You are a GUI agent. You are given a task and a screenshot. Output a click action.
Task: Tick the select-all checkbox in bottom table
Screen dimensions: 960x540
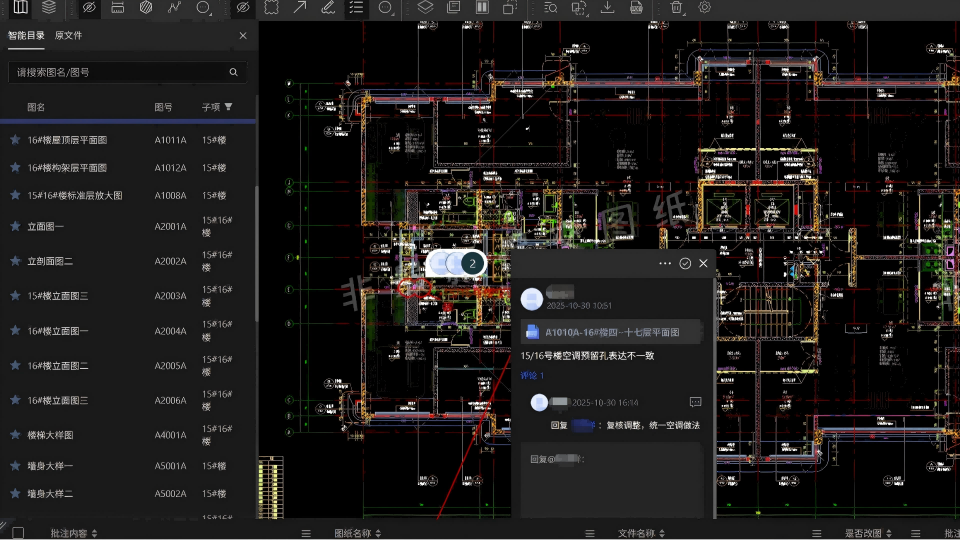tap(18, 533)
